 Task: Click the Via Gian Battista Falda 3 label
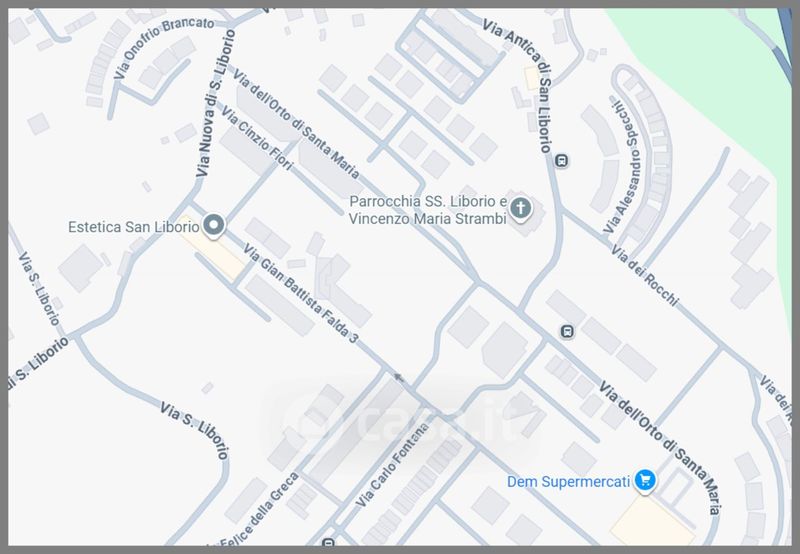click(301, 293)
